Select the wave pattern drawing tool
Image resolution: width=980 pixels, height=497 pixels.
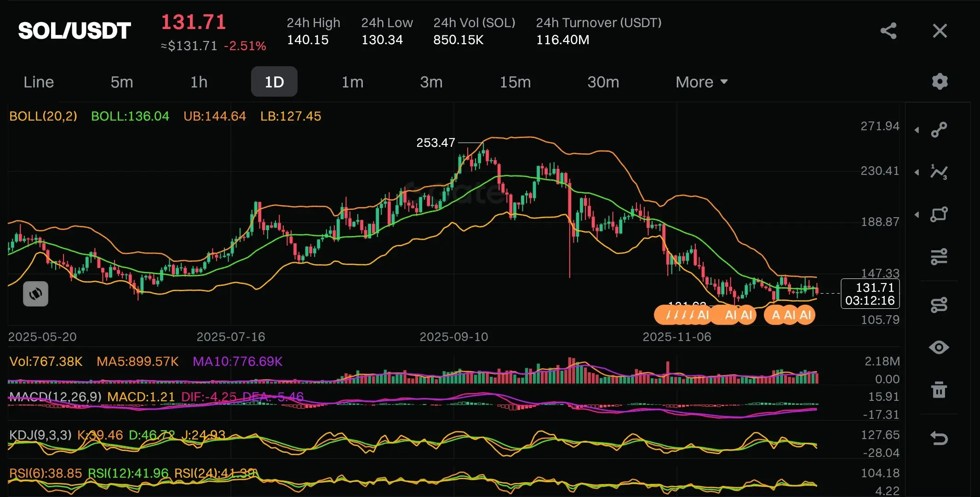coord(939,172)
